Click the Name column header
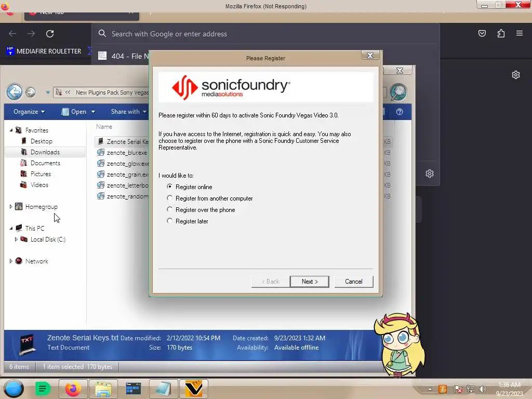This screenshot has width=532, height=399. point(104,127)
